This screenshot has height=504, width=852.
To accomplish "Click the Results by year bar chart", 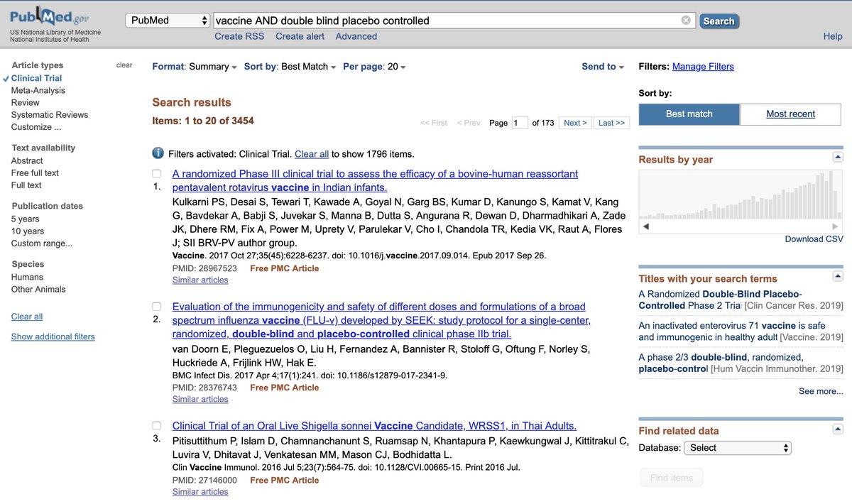I will click(x=741, y=194).
